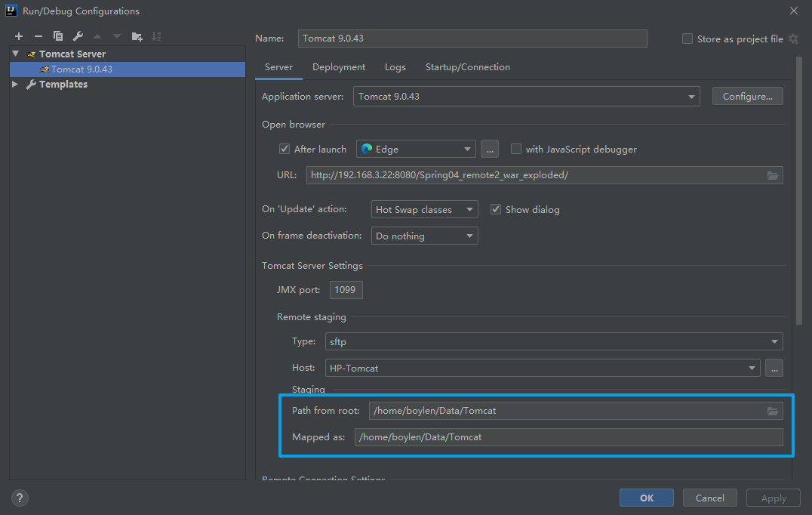Screen dimensions: 812x515
Task: Browse Path from root with its folder icon
Action: (773, 412)
